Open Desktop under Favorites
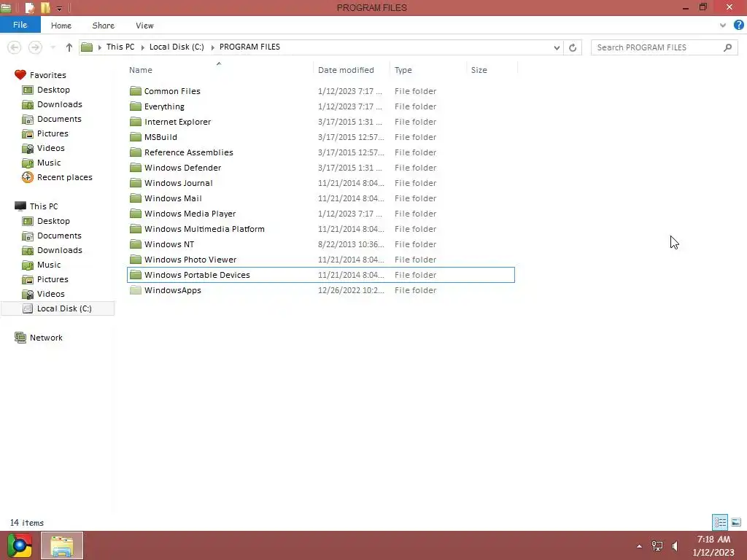Screen dimensions: 747x560 point(53,90)
